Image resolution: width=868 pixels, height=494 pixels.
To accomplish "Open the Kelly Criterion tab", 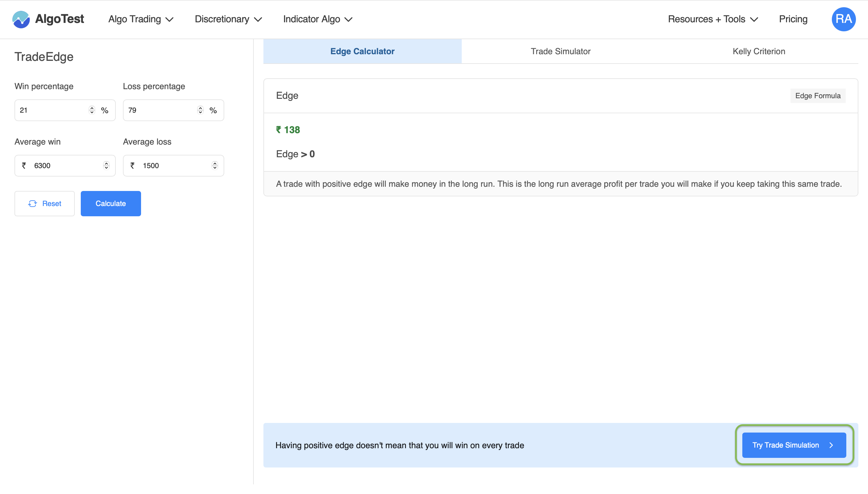I will tap(759, 51).
